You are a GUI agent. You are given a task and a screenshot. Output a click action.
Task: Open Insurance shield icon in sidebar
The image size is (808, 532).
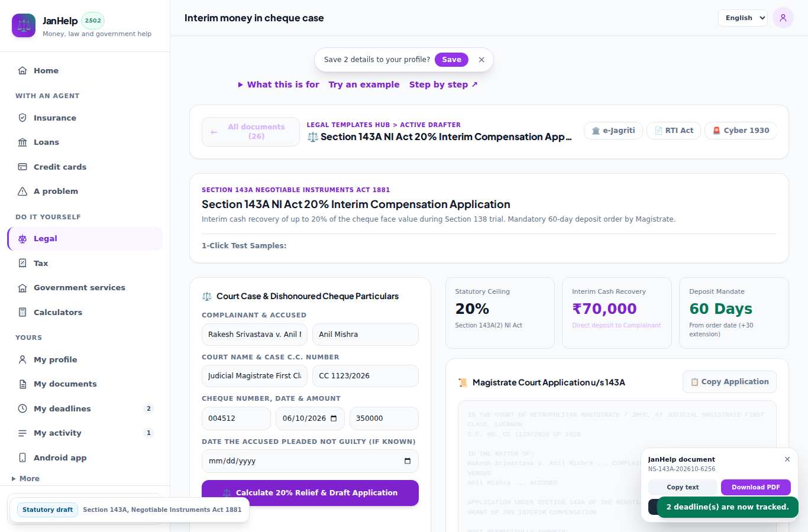[x=22, y=118]
